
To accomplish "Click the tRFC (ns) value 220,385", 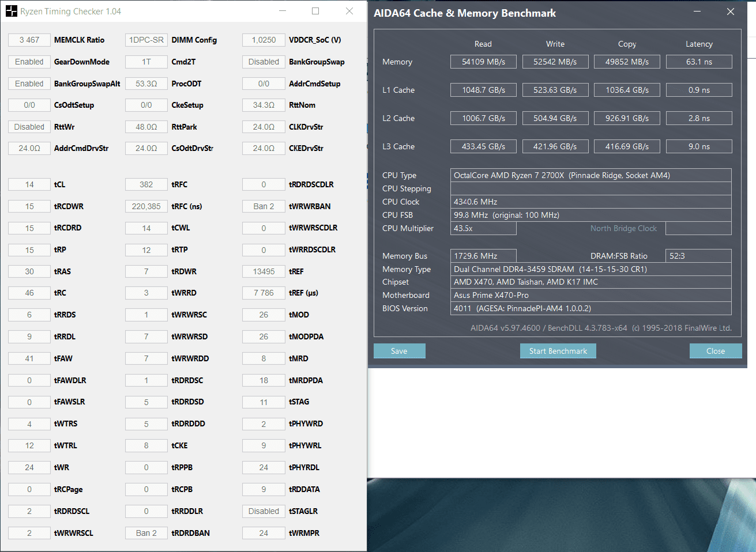I will tap(146, 206).
